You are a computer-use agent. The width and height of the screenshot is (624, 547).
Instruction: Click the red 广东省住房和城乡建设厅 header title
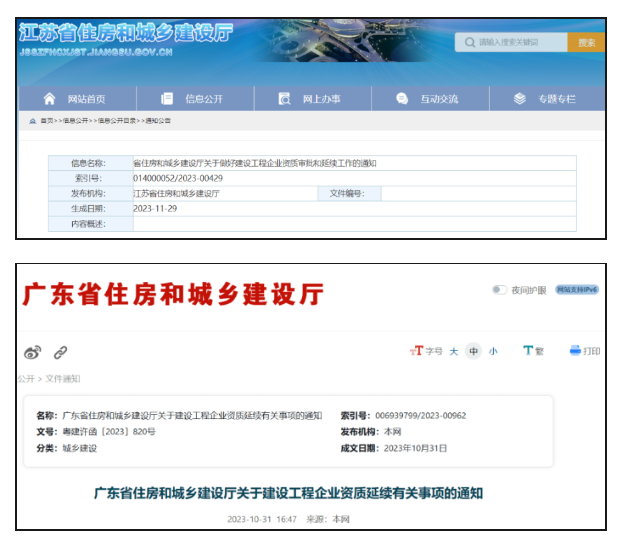[173, 294]
